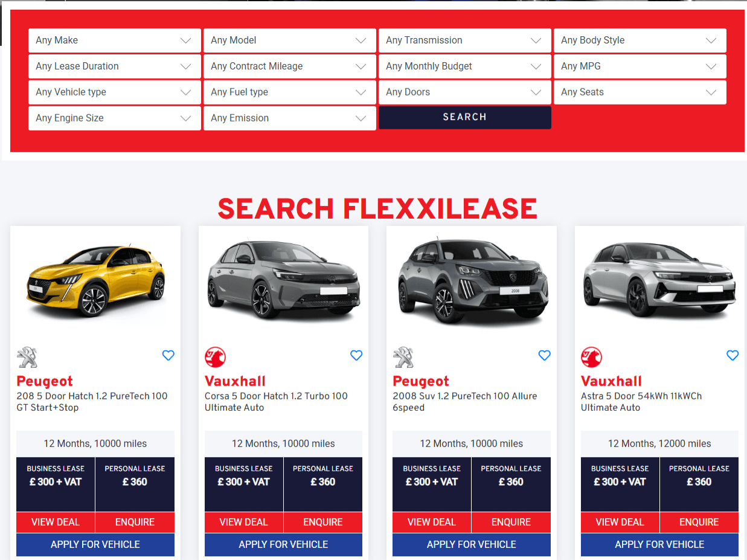This screenshot has width=747, height=560.
Task: Select the Any Lease Duration dropdown
Action: [x=114, y=66]
